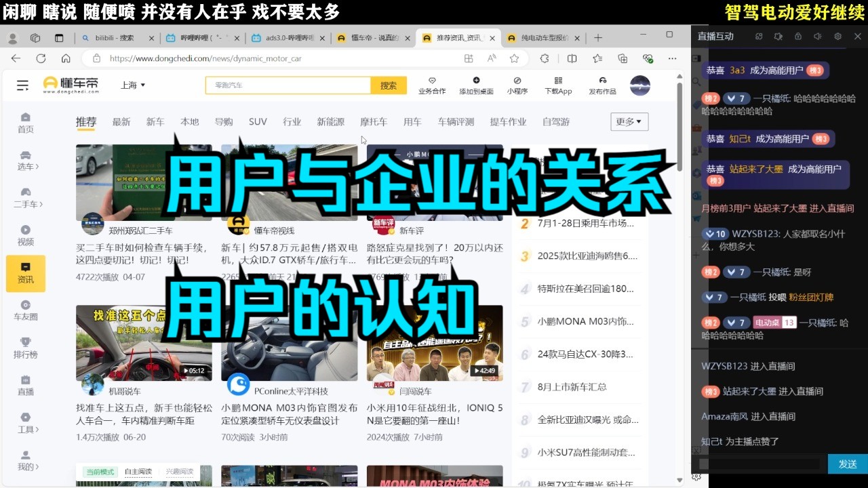Open 排行榜 in the left sidebar
The image size is (868, 488).
(26, 348)
